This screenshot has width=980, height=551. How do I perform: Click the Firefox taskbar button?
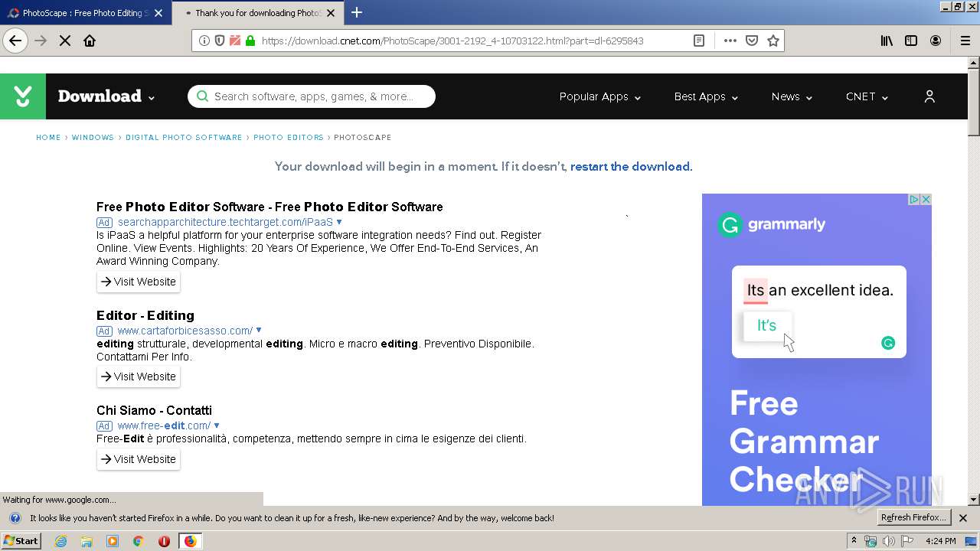190,541
